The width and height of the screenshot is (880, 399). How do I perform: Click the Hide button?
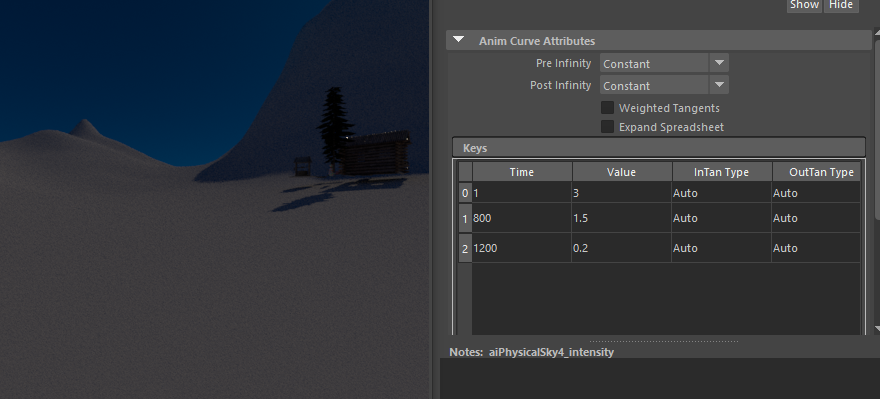(841, 5)
